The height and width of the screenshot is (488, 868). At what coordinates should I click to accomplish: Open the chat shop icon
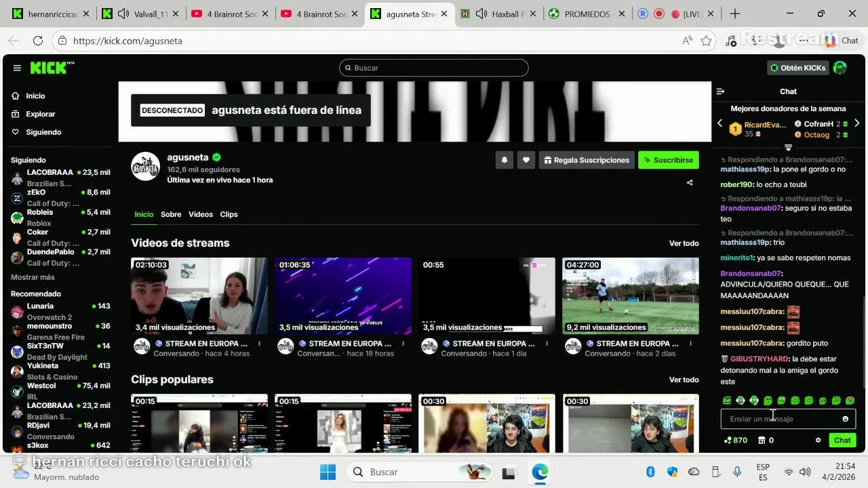(762, 441)
